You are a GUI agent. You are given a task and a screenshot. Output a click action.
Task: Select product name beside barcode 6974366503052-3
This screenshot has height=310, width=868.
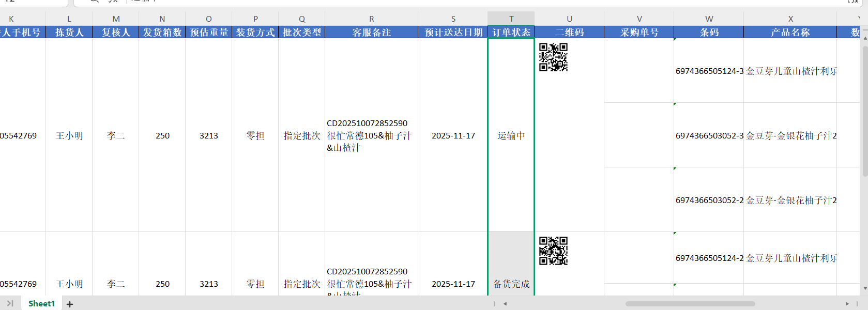(790, 135)
